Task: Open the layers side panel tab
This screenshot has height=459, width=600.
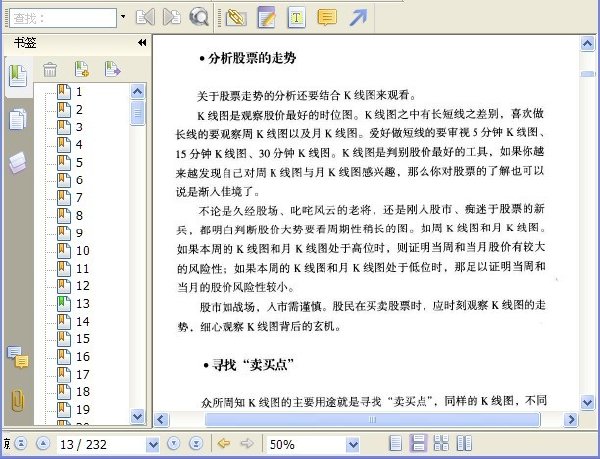Action: tap(18, 163)
